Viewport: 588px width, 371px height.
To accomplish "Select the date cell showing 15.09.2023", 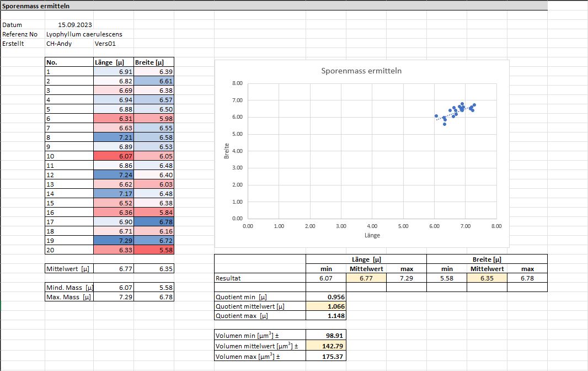I will coord(76,25).
